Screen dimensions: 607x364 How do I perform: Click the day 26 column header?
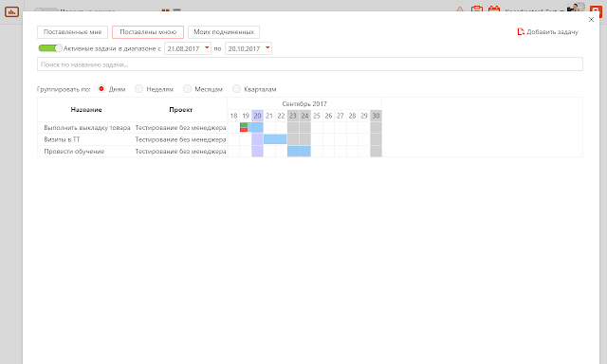(x=329, y=116)
